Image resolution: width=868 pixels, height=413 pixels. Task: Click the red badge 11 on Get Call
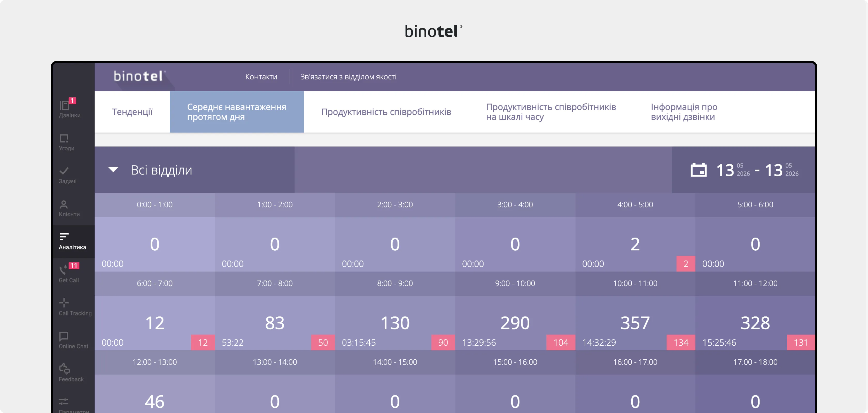(x=74, y=266)
